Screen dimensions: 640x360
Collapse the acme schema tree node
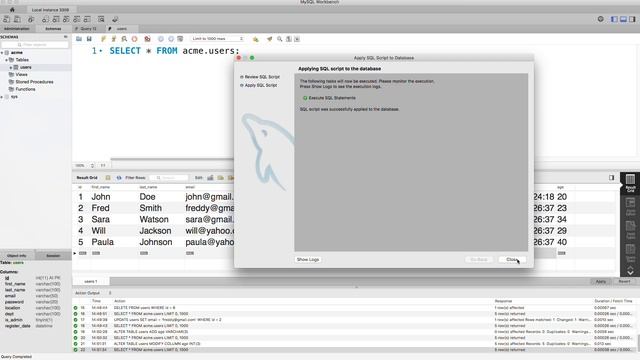[2, 53]
